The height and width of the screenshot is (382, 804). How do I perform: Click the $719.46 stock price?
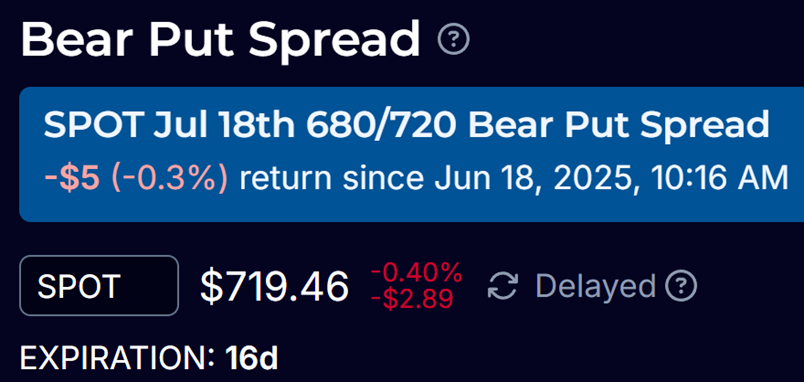pos(274,286)
